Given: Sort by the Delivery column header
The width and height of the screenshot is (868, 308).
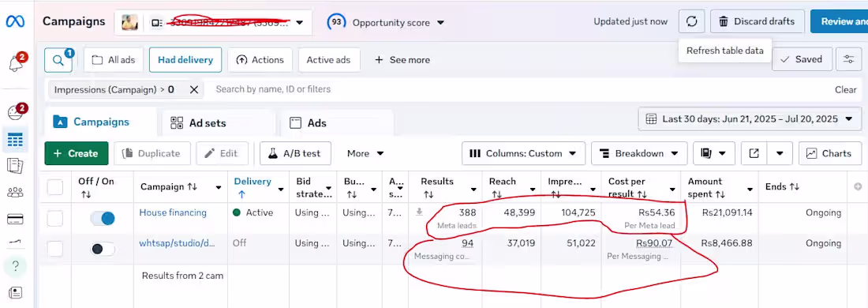Looking at the screenshot, I should click(x=253, y=181).
